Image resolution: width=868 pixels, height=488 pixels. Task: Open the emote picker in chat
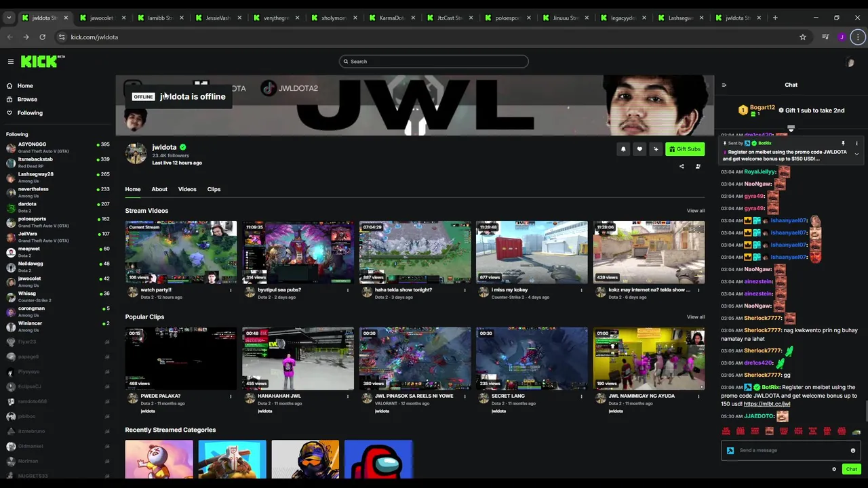(x=853, y=451)
